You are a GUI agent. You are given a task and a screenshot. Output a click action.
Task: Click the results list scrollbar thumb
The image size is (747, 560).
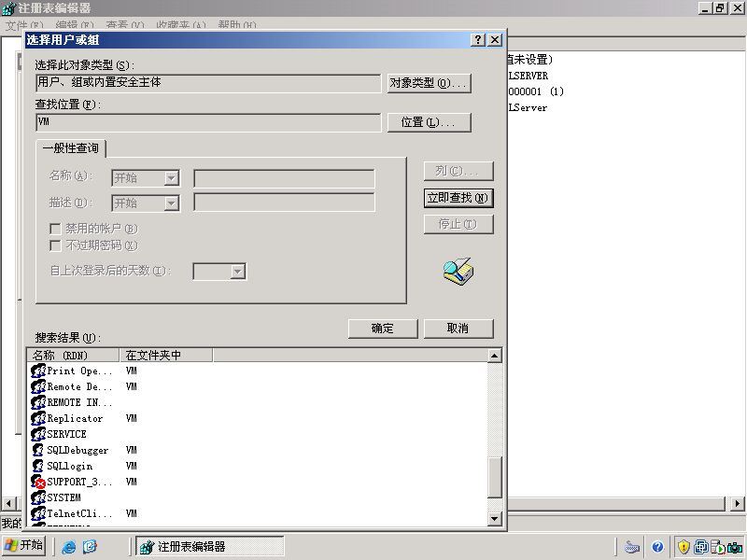point(495,477)
